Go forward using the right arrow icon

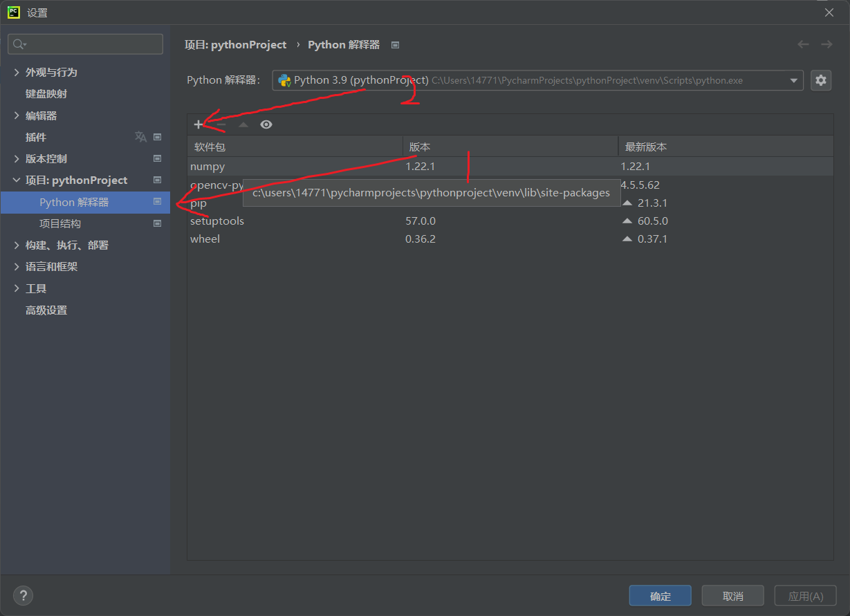(x=826, y=44)
